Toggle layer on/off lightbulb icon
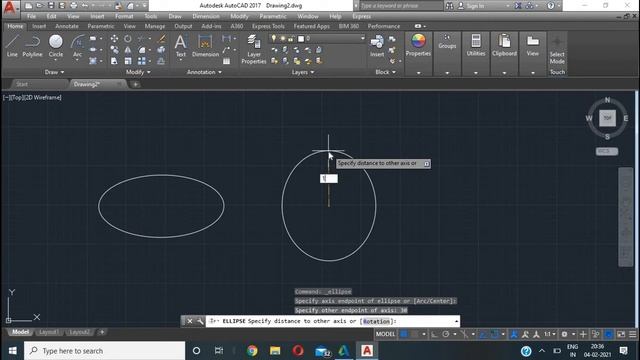The width and height of the screenshot is (640, 360). click(x=273, y=38)
